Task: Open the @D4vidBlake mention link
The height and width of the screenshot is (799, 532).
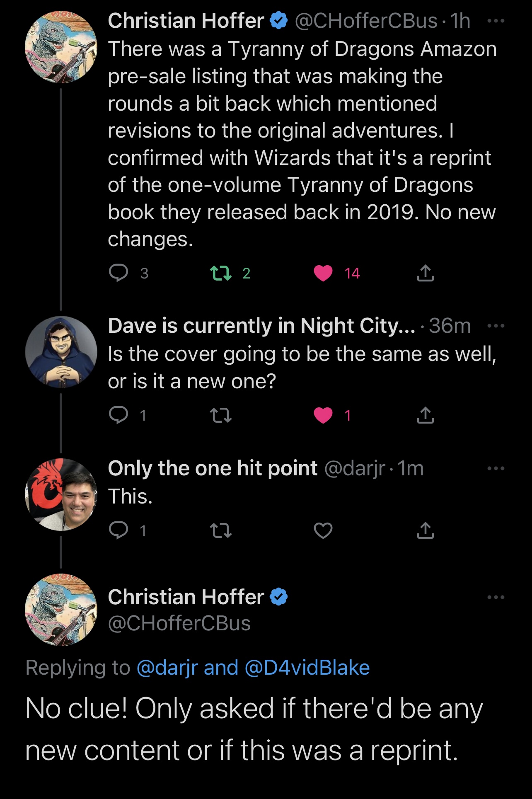Action: 307,668
